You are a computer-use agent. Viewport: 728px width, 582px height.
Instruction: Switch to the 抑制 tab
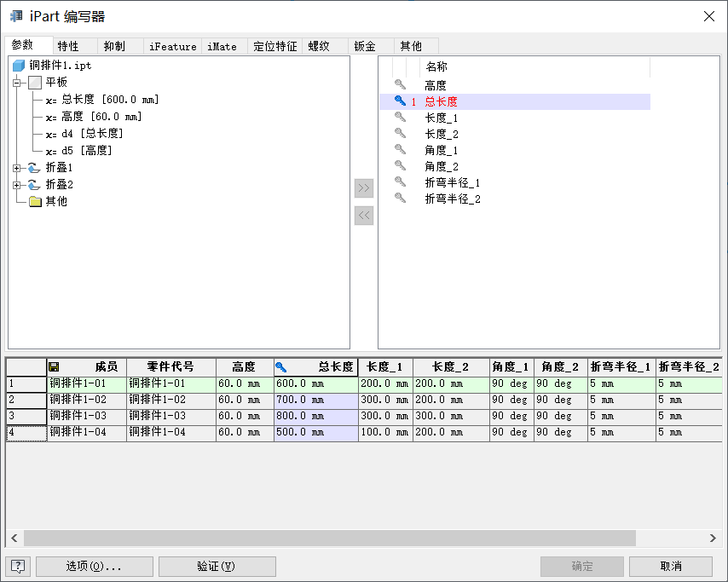pos(120,46)
